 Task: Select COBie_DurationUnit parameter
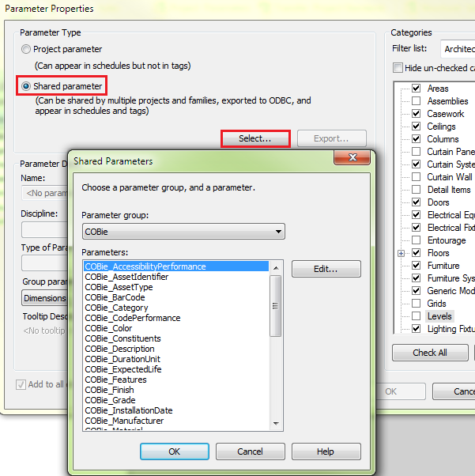pos(176,360)
